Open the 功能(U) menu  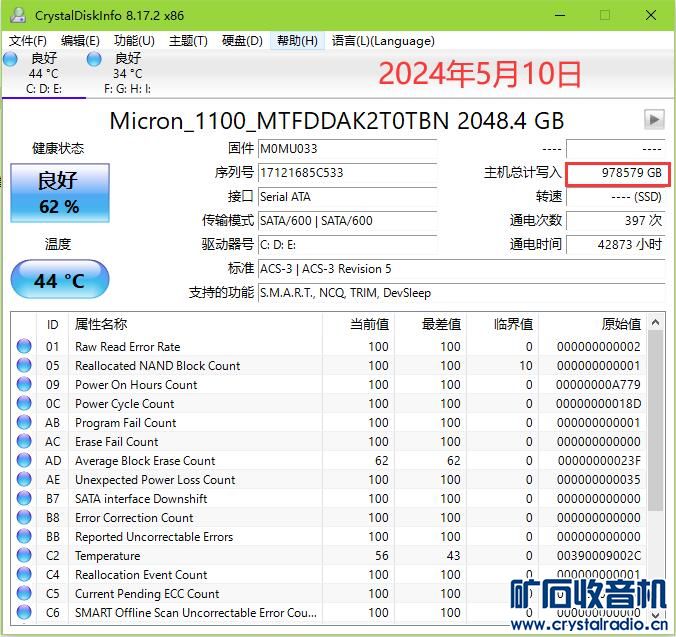click(x=134, y=41)
